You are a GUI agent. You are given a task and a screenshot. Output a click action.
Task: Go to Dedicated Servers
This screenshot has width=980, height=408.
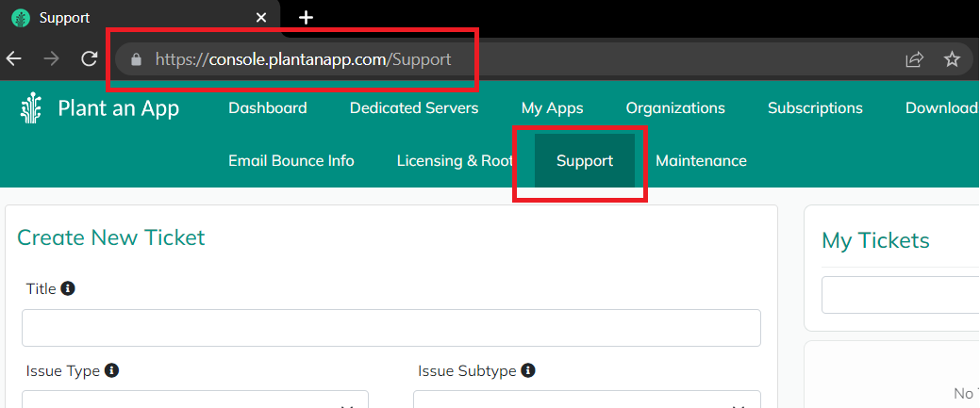coord(414,108)
